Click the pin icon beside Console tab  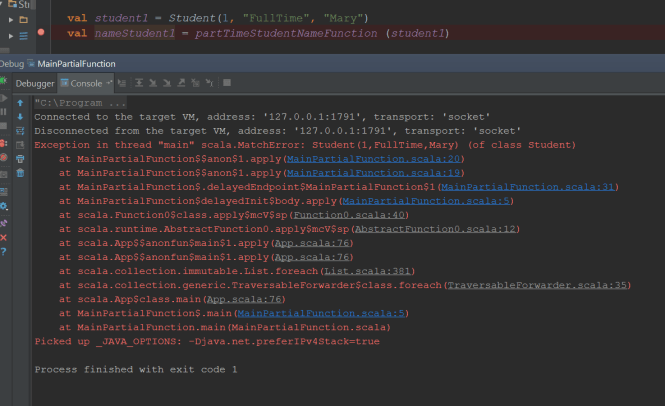(109, 83)
